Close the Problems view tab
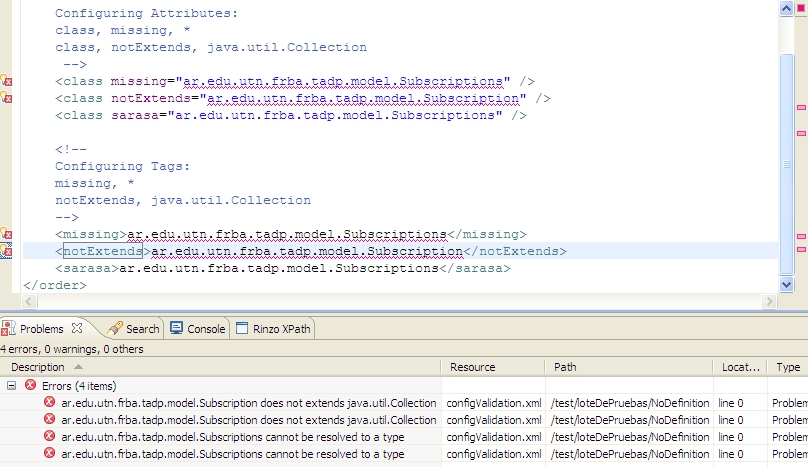 tap(78, 328)
